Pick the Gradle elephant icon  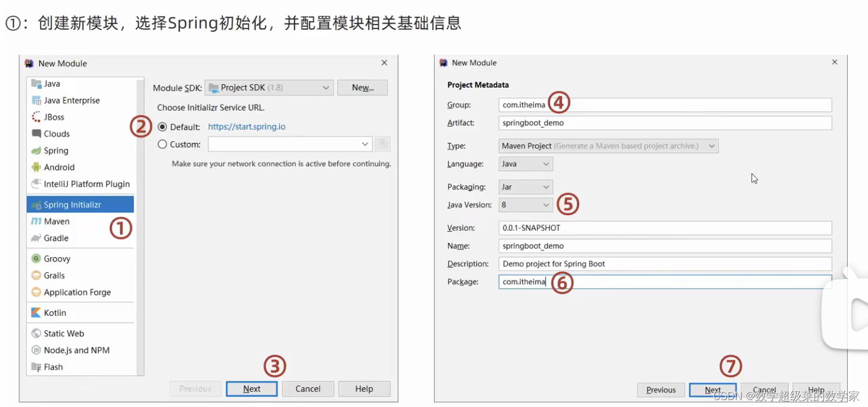coord(36,238)
